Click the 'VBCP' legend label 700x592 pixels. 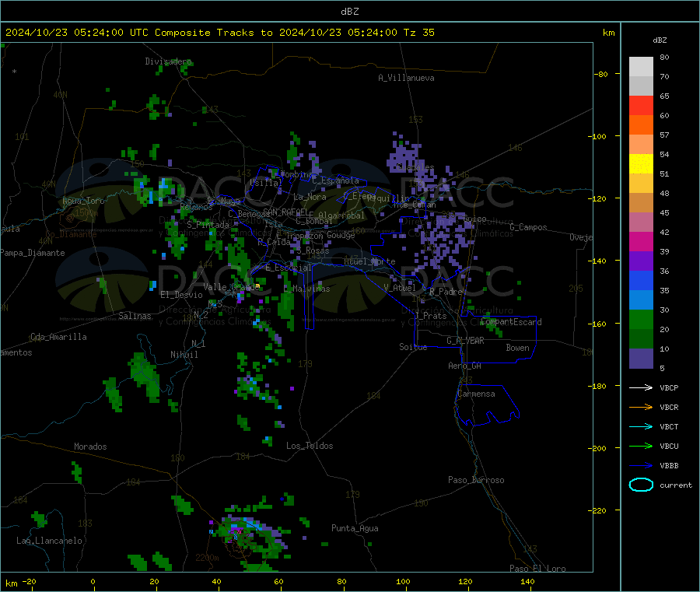669,387
